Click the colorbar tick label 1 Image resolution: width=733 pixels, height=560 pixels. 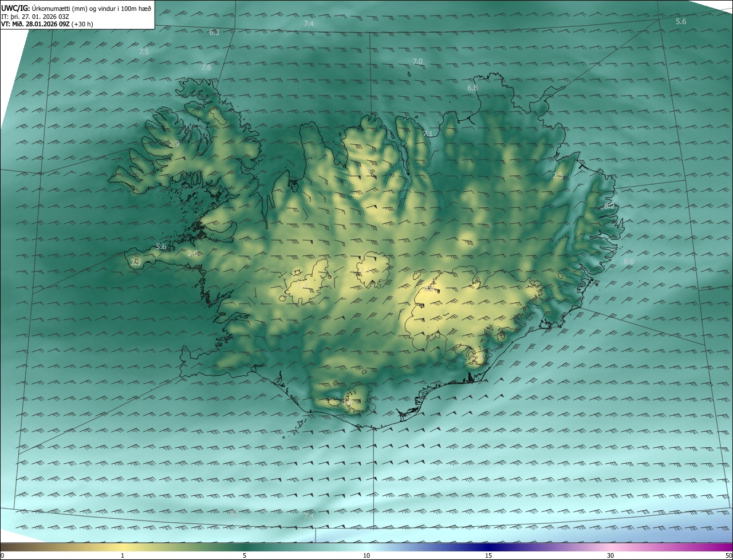123,555
